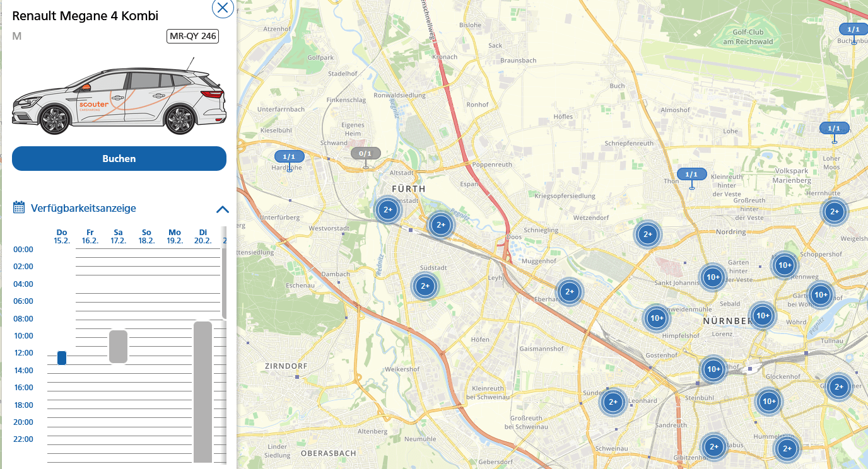Select the gray booked block on Tuesday
This screenshot has width=868, height=469.
tap(202, 392)
